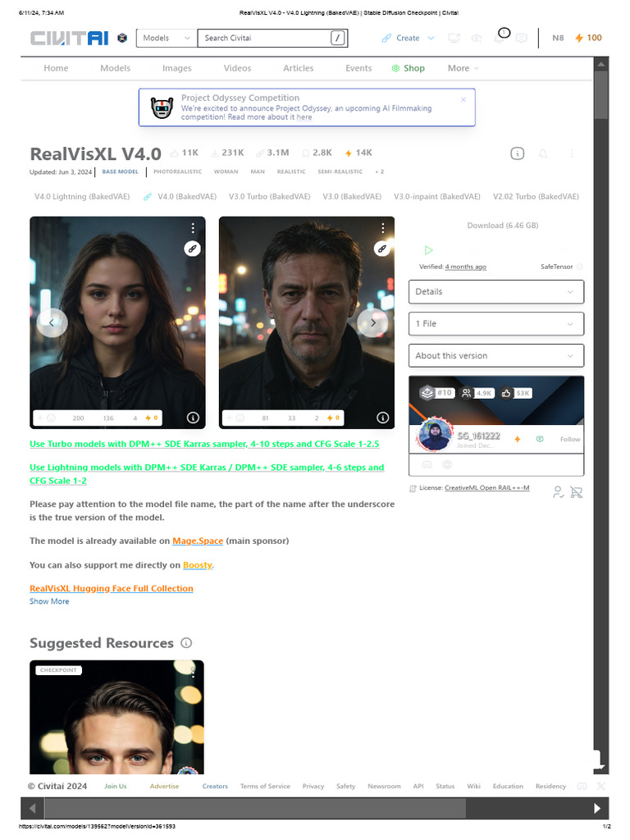Open the notifications bell in header
The image size is (630, 840).
point(499,39)
